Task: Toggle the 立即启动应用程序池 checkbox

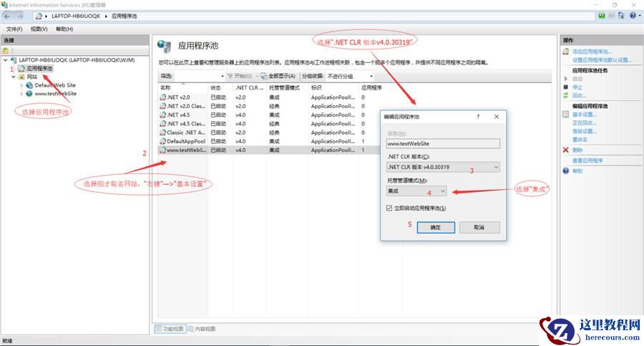Action: pyautogui.click(x=389, y=208)
